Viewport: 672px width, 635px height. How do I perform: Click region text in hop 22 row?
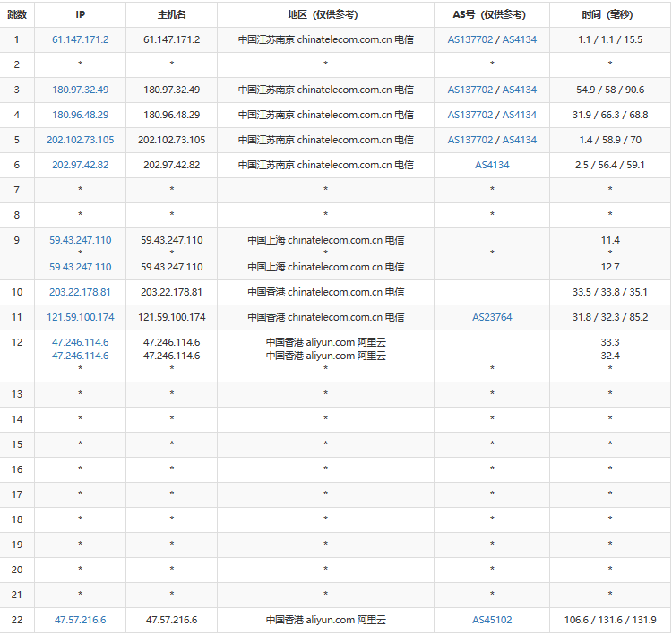tap(325, 620)
